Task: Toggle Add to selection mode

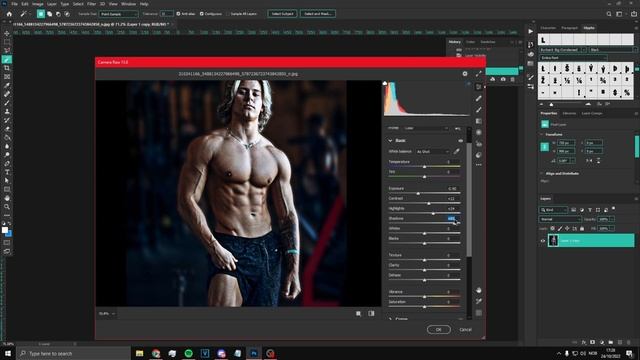Action: [49, 14]
